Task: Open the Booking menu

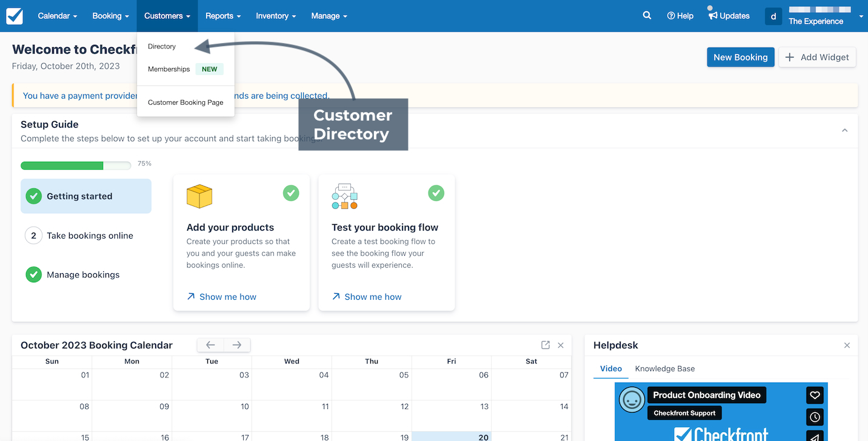Action: click(x=110, y=16)
